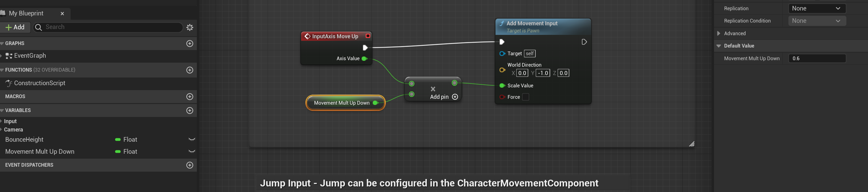868x192 pixels.
Task: Add a new macro with plus icon
Action: coord(190,97)
